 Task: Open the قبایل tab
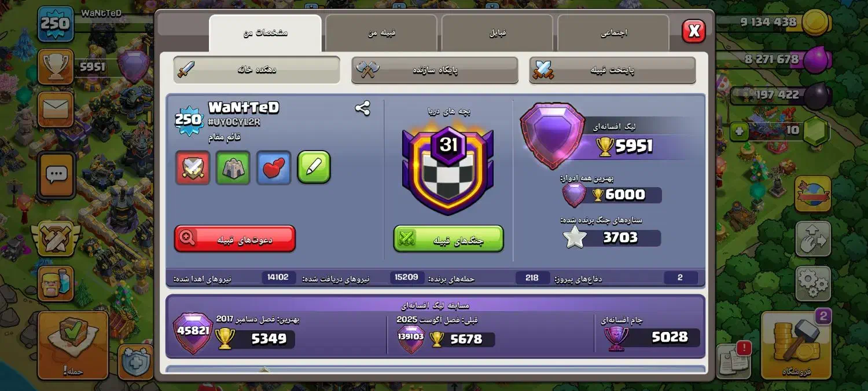click(498, 33)
